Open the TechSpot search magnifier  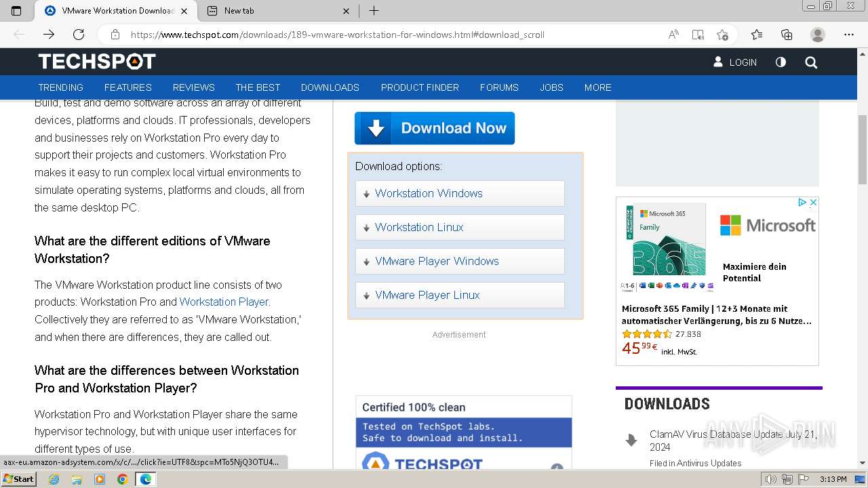[811, 62]
